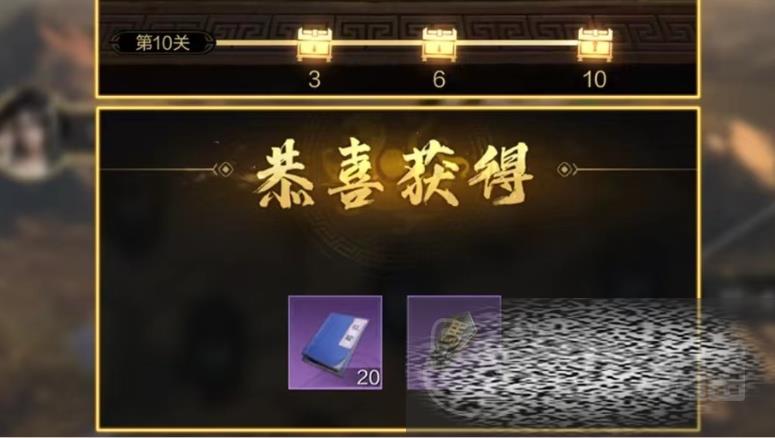Select the blue book reward item
Image resolution: width=775 pixels, height=438 pixels.
[335, 342]
